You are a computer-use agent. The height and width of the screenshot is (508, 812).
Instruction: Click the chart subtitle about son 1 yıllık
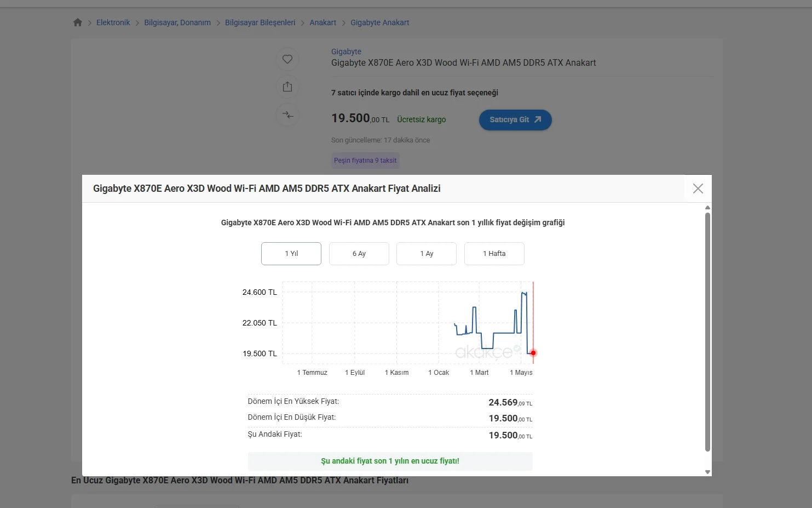(393, 222)
